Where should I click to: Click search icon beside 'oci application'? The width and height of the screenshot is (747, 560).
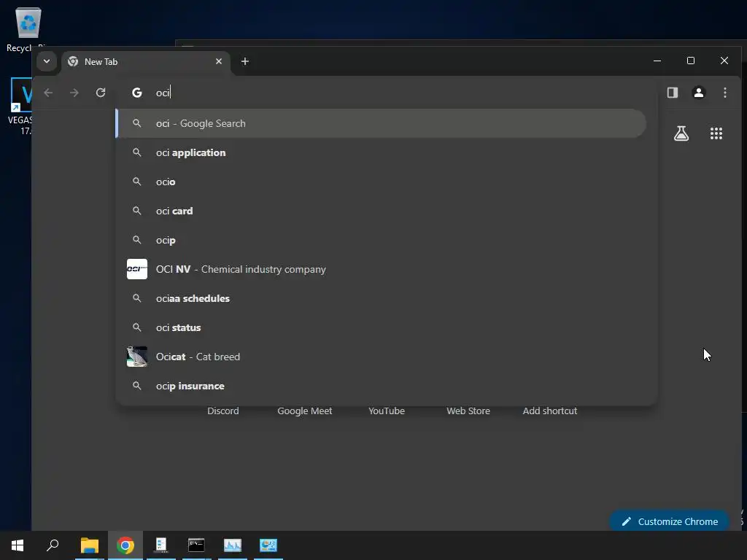(x=136, y=152)
